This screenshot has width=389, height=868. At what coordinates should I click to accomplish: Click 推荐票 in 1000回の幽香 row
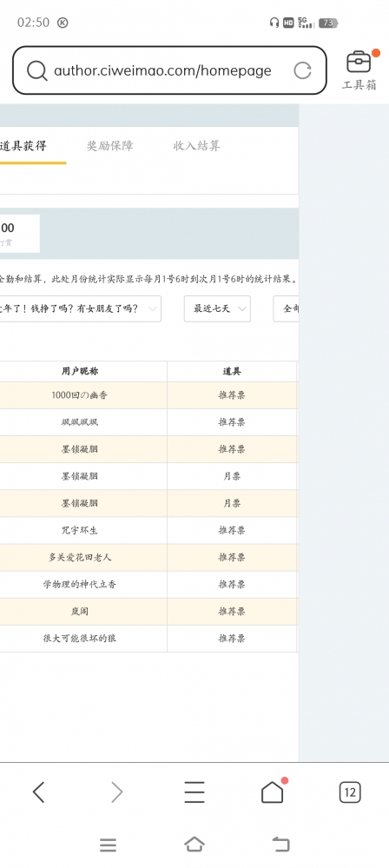[232, 396]
